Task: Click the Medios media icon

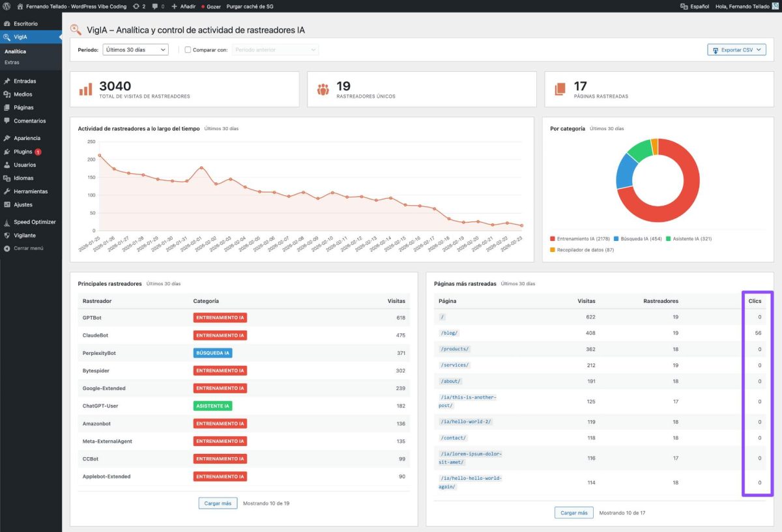Action: [x=7, y=94]
